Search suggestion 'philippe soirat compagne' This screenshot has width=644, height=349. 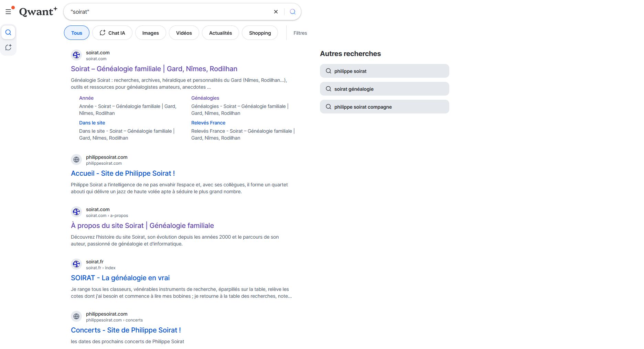coord(385,107)
